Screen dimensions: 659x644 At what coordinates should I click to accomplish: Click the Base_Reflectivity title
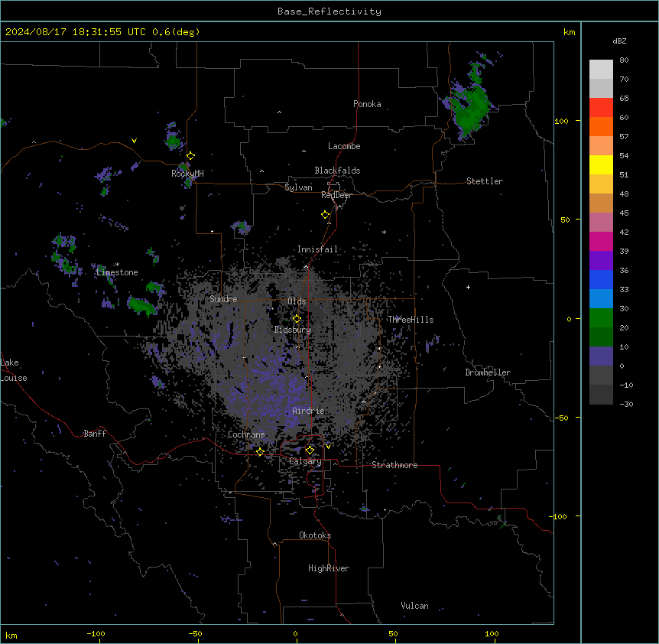click(x=329, y=11)
